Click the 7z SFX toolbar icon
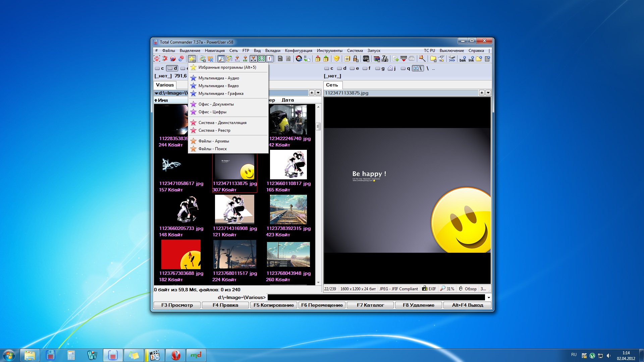644x362 pixels. pos(385,59)
